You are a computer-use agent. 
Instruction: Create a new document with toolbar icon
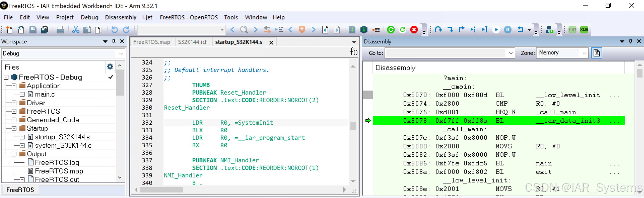click(x=9, y=30)
